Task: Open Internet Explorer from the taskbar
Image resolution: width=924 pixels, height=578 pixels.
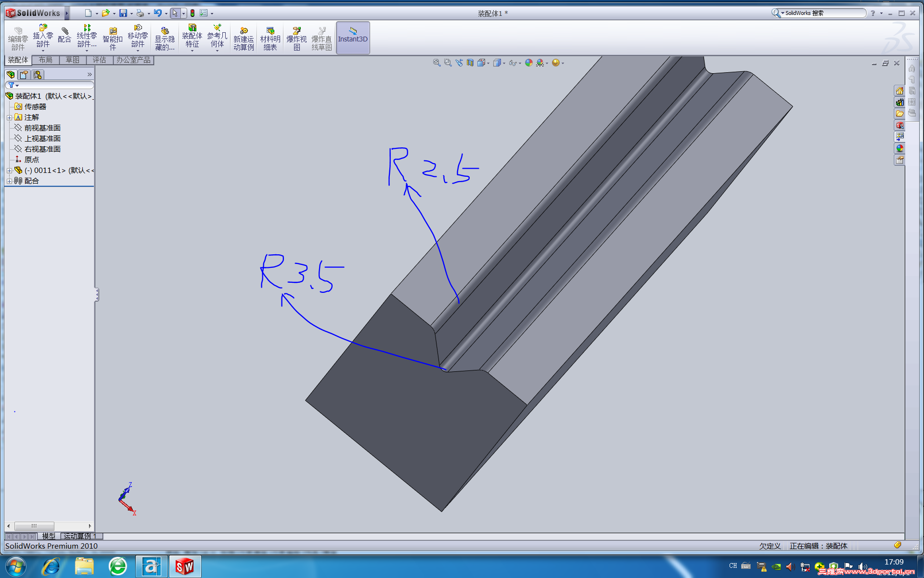Action: click(51, 566)
